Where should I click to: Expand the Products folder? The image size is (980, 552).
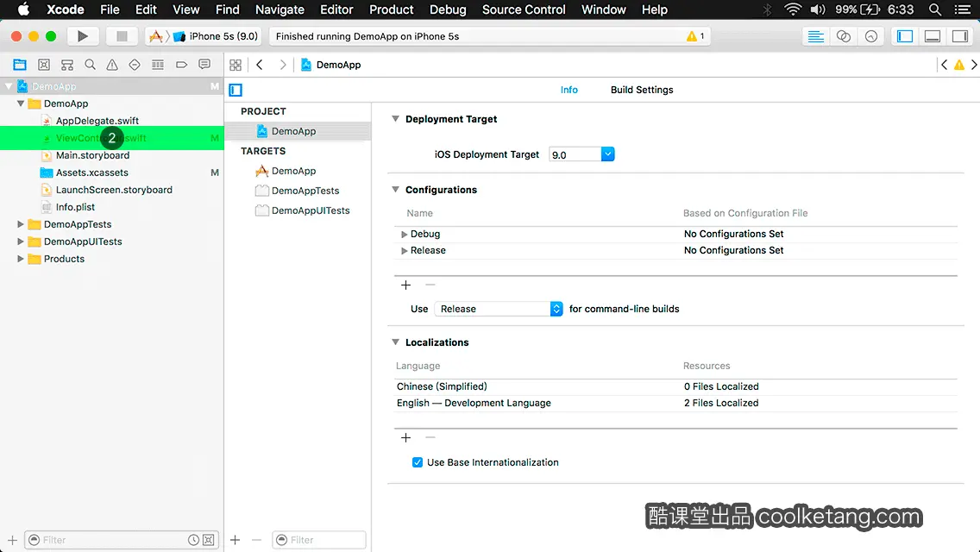click(20, 259)
